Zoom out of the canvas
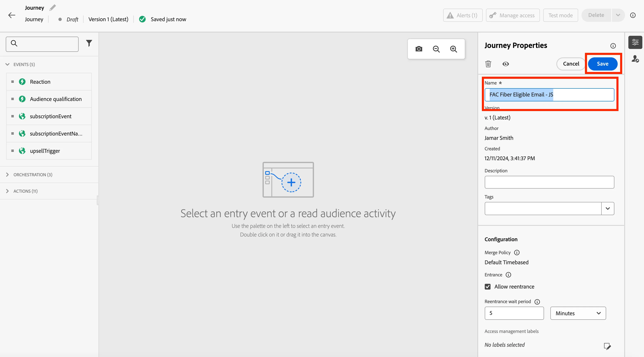Viewport: 644px width, 357px height. pos(436,49)
